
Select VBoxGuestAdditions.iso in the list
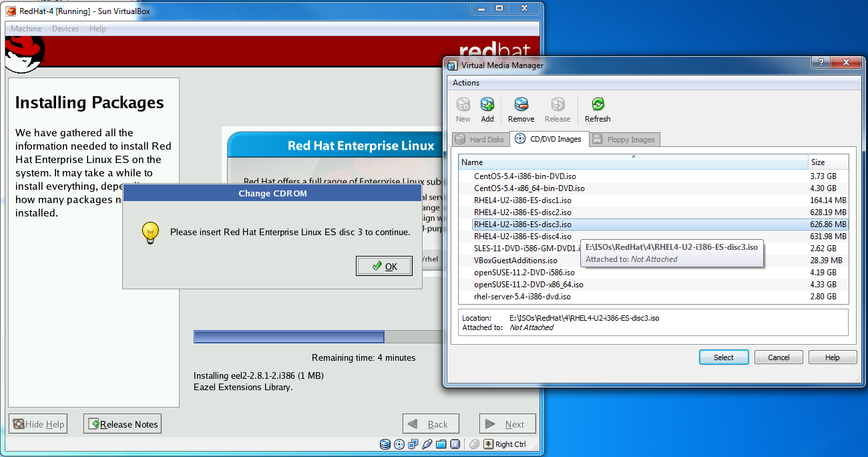653,261
